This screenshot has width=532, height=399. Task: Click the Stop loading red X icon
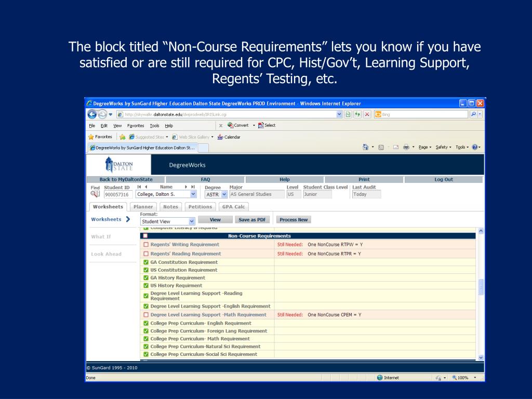[x=367, y=114]
